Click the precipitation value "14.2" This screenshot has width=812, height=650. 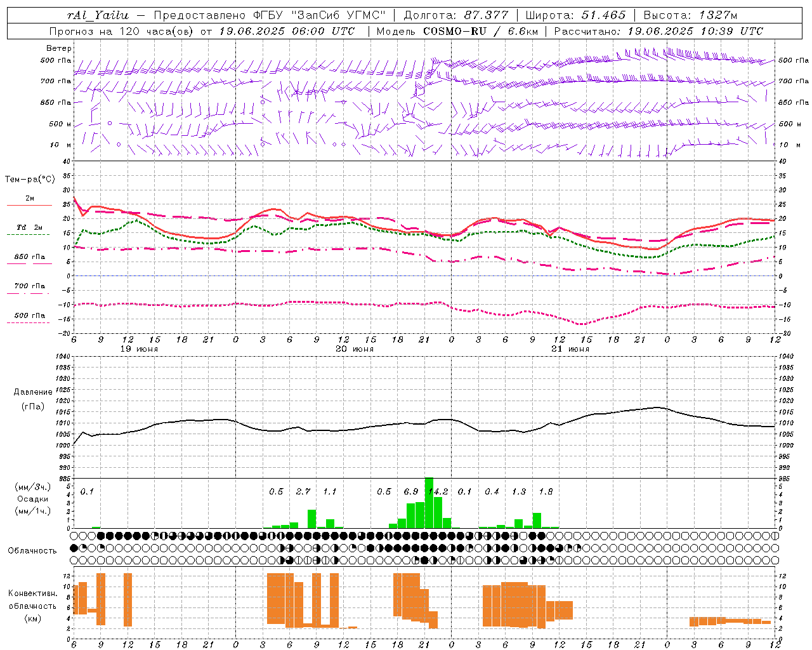(439, 491)
